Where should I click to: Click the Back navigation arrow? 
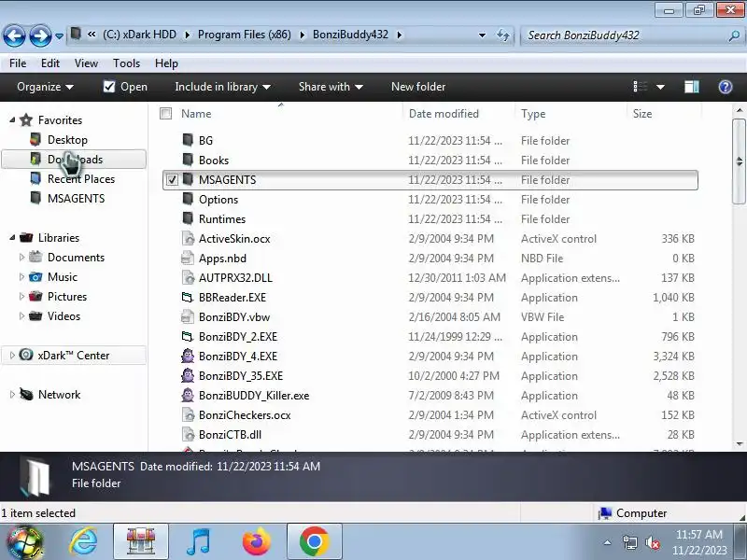(x=14, y=35)
